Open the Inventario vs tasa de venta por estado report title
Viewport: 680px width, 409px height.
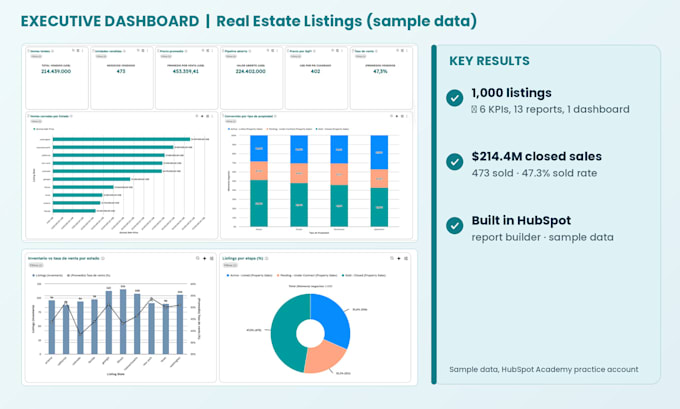[64, 258]
